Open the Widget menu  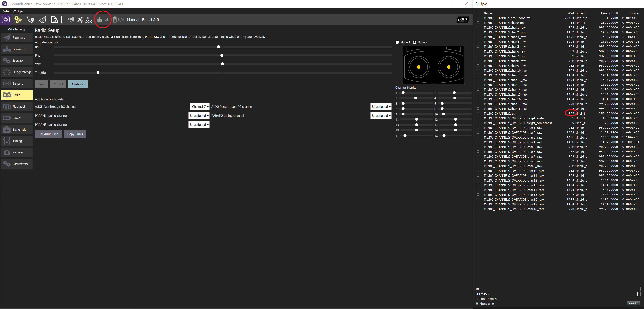tap(18, 11)
